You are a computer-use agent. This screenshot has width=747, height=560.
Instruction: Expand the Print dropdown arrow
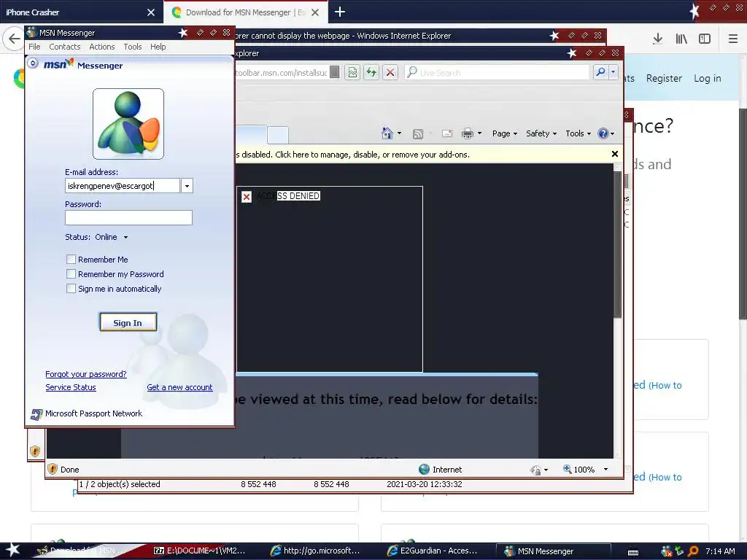(480, 133)
